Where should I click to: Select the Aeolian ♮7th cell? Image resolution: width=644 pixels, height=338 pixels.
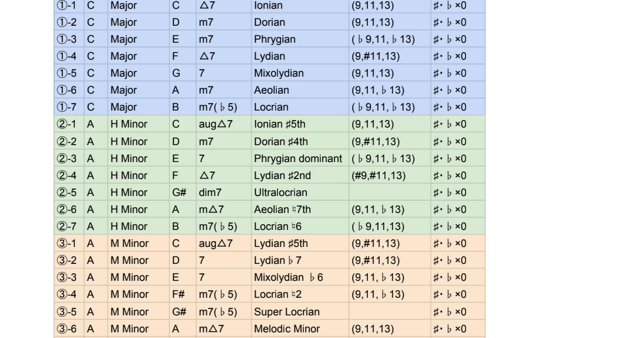[299, 210]
